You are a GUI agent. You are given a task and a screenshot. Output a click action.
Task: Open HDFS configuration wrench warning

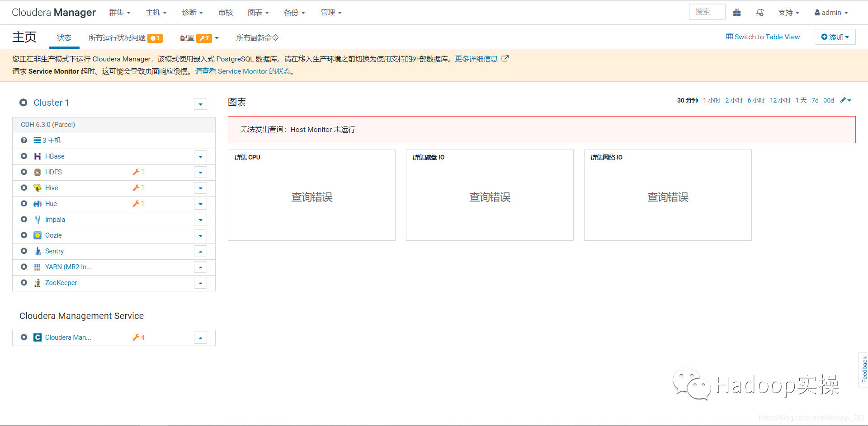click(x=138, y=172)
